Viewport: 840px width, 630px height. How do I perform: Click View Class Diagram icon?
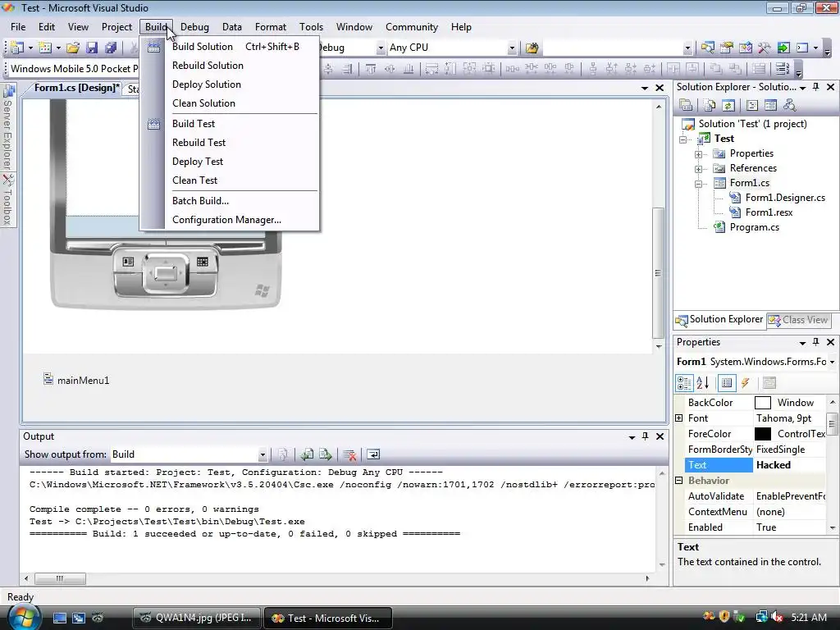pos(789,105)
